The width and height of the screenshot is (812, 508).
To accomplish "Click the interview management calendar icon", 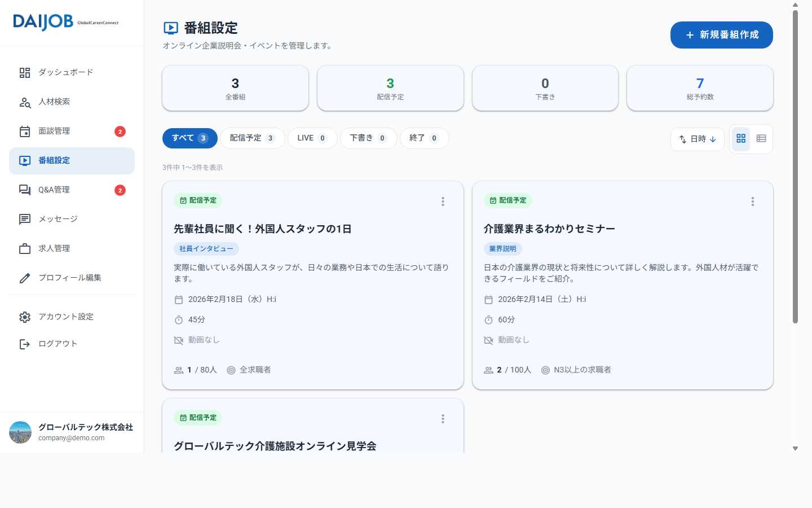I will pos(25,132).
